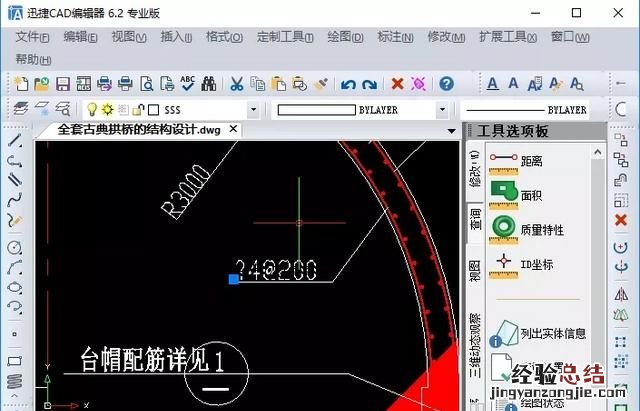Redo the last undone action

click(369, 84)
